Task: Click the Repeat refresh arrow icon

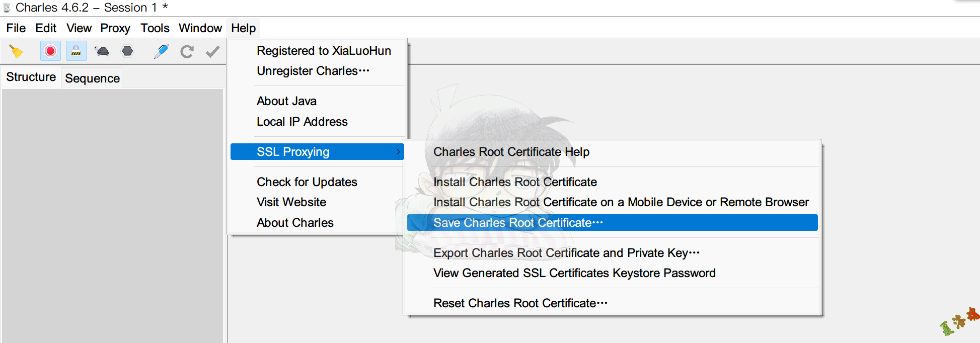Action: pyautogui.click(x=187, y=51)
